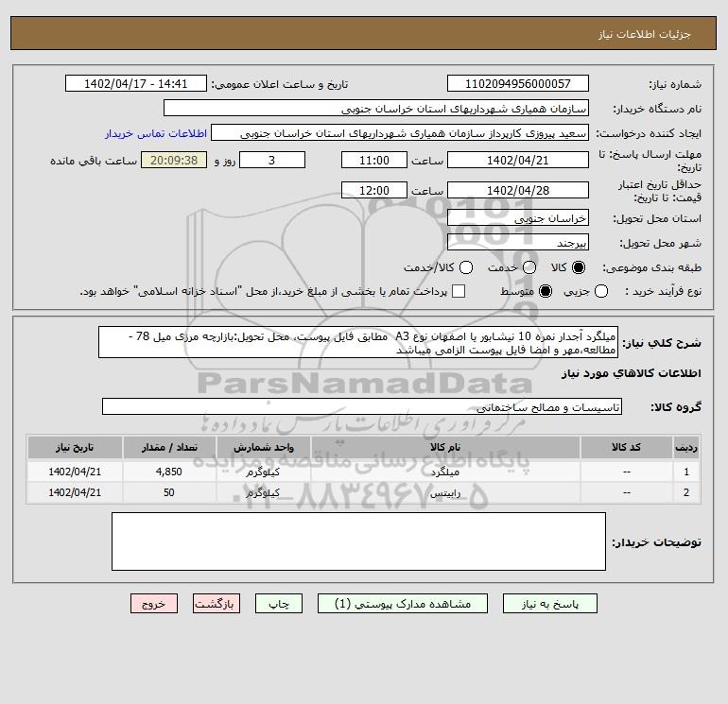Click the announcement date field 1402/04/17 - 14:41
Viewport: 728px width, 704px height.
(x=136, y=83)
